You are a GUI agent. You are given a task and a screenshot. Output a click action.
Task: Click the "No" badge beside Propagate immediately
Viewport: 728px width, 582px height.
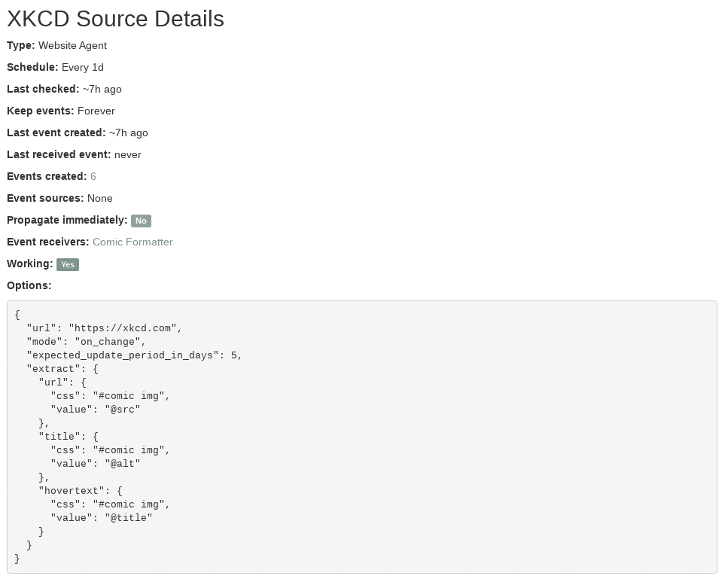click(141, 221)
